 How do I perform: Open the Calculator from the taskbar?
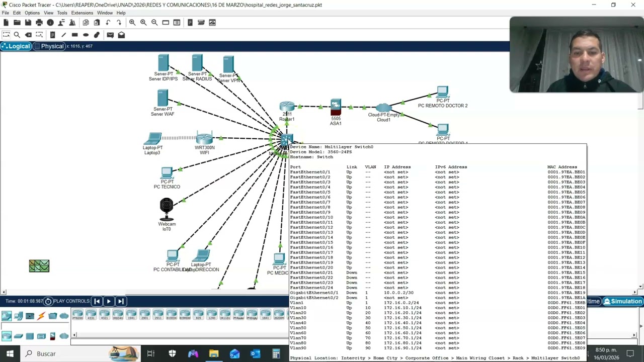pyautogui.click(x=276, y=353)
